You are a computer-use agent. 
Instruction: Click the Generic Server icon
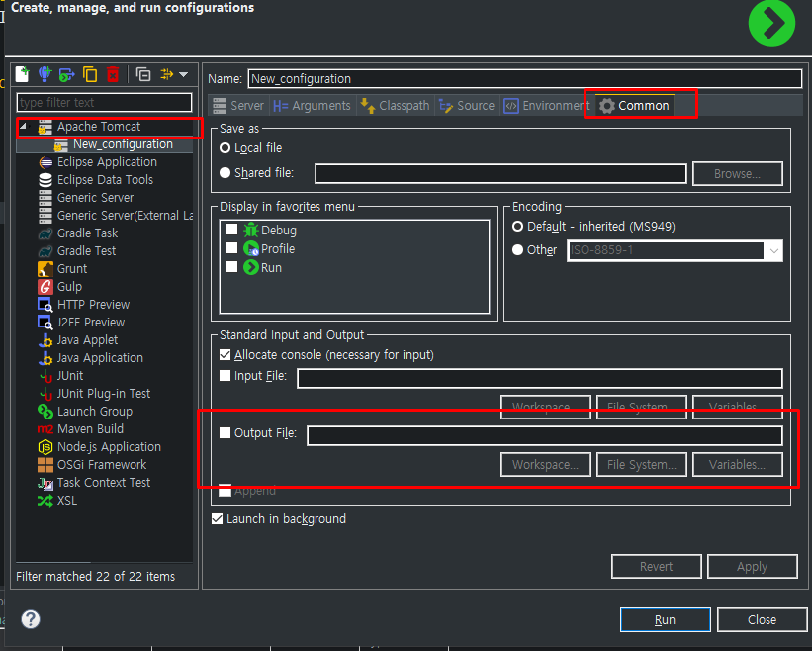[x=45, y=198]
